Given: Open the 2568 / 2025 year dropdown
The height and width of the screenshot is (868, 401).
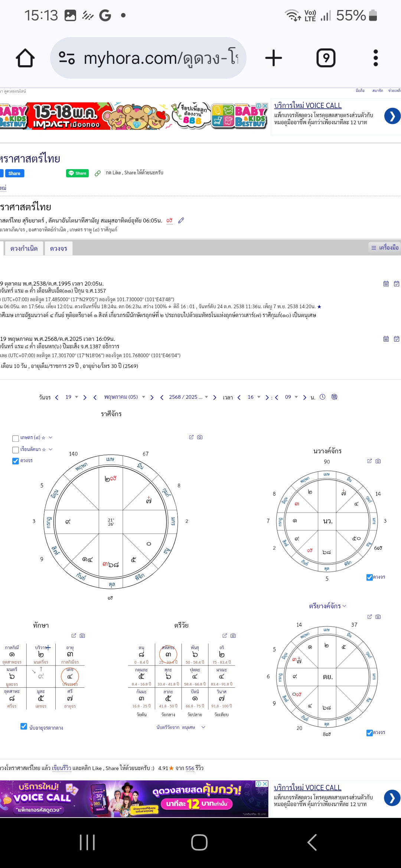Looking at the screenshot, I should (x=189, y=397).
